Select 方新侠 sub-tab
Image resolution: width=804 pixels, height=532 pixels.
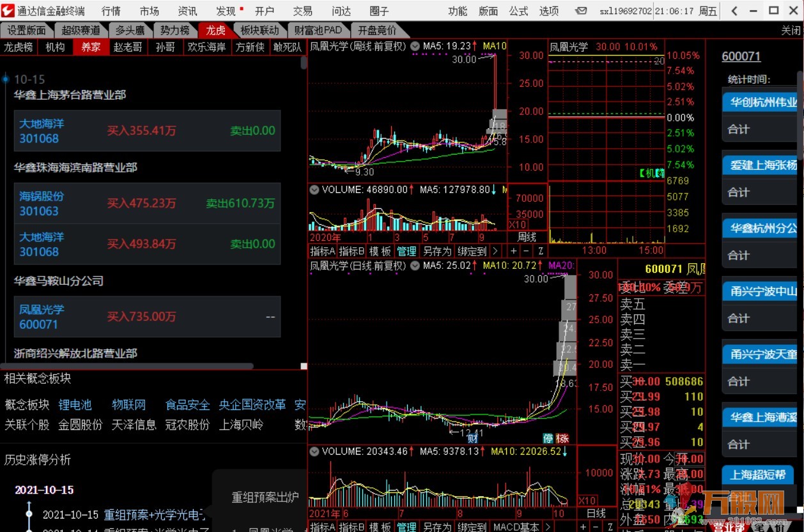click(250, 47)
